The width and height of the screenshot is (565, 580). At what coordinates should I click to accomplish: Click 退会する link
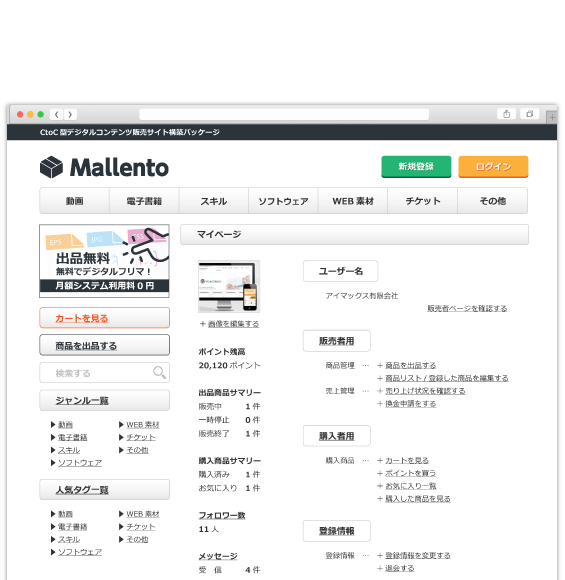(x=400, y=568)
